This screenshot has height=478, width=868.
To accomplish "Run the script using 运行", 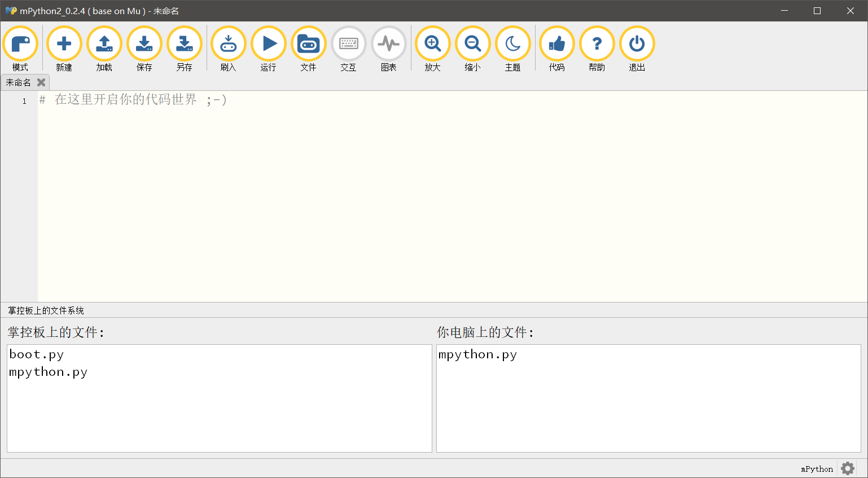I will pos(269,49).
